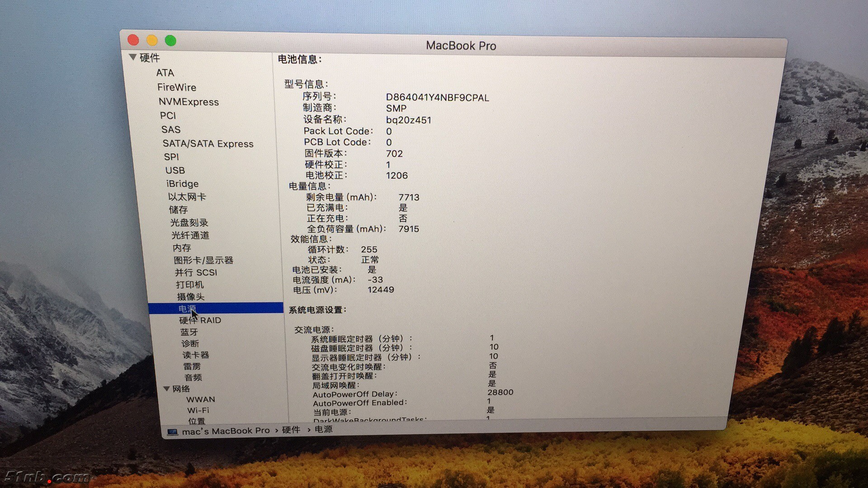Select 硬件 RAID in the sidebar
868x488 pixels.
[x=200, y=320]
